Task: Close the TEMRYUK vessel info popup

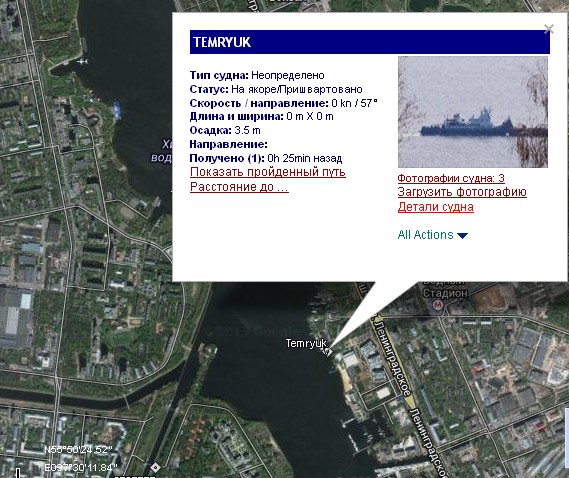Action: pos(549,29)
